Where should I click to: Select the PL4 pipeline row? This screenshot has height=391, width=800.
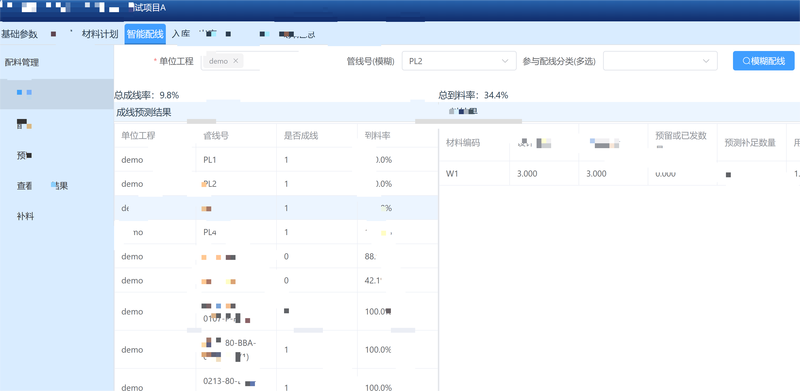pos(276,232)
